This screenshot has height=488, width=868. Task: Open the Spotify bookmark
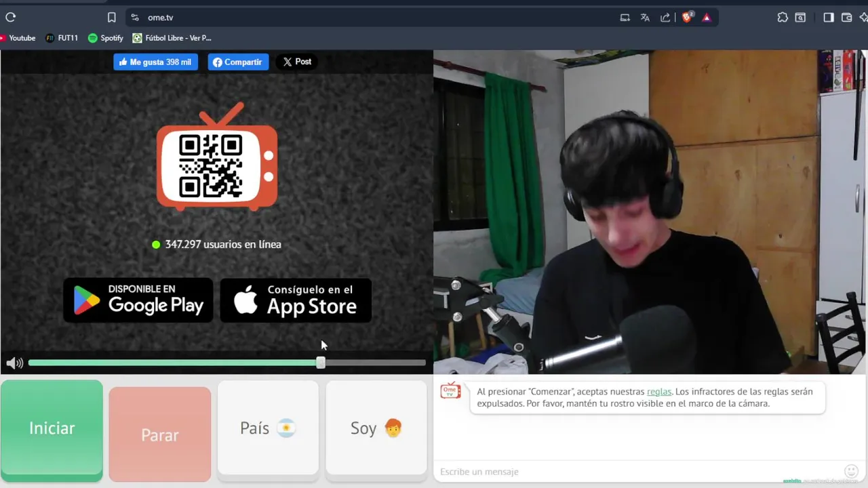(x=106, y=38)
